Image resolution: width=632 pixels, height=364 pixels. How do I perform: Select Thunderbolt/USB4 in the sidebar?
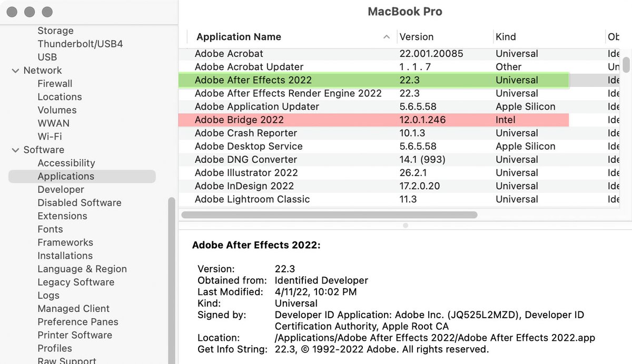80,44
